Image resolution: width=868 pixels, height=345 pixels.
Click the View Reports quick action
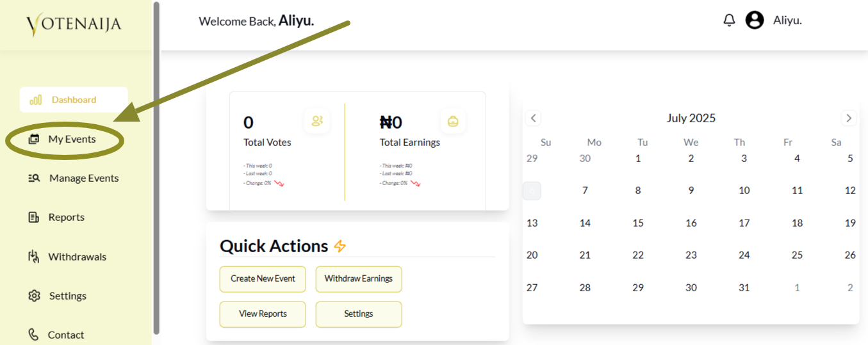click(x=263, y=314)
